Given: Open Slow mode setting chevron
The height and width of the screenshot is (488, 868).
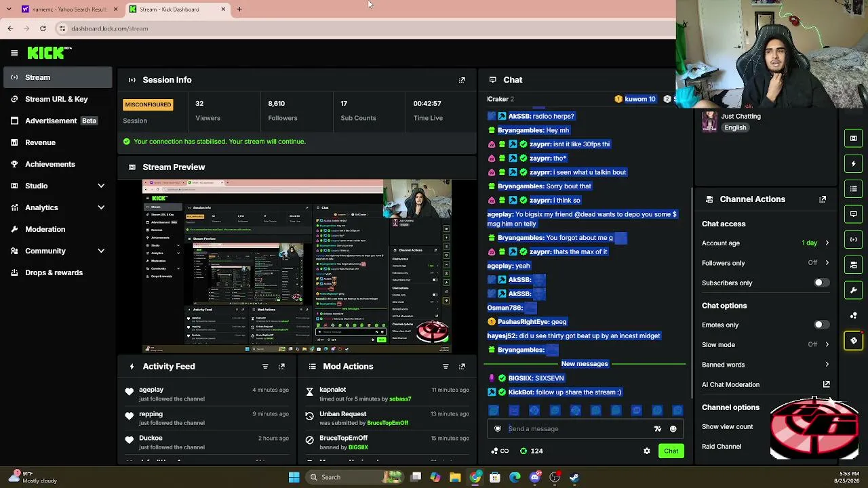Looking at the screenshot, I should click(827, 344).
